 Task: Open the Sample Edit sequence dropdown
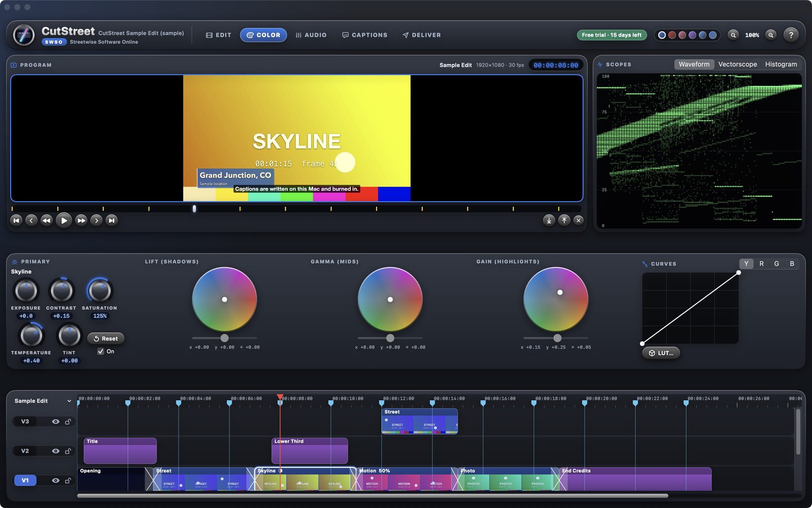pos(43,401)
